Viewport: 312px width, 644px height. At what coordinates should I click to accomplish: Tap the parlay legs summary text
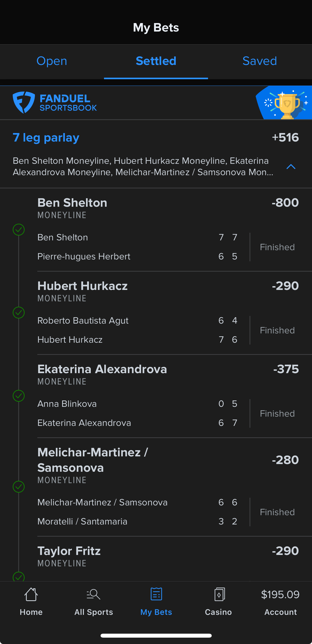point(143,166)
